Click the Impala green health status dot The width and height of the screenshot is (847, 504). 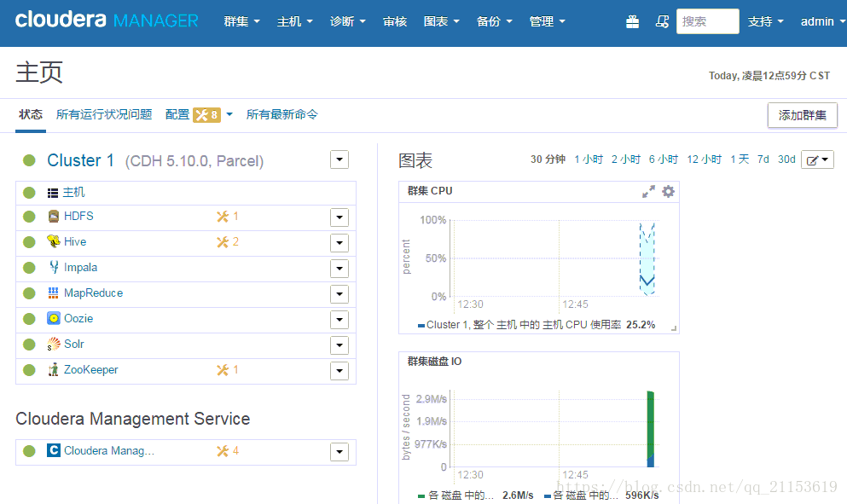29,268
